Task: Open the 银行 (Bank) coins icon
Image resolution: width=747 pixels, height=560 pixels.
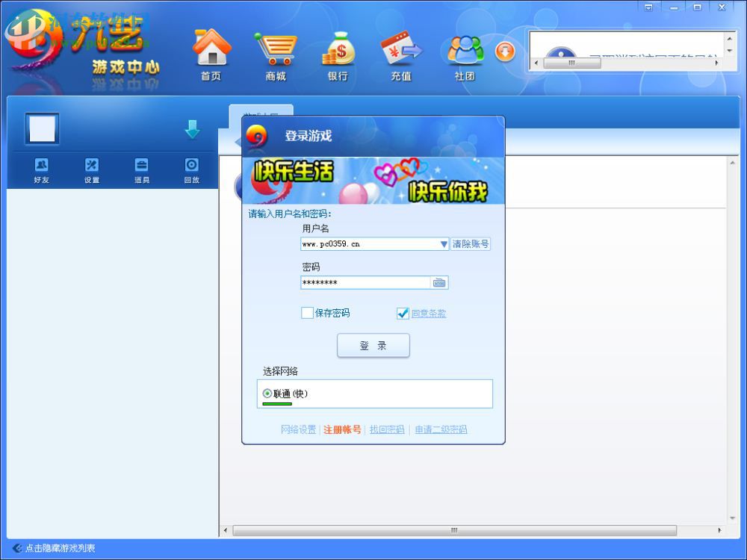Action: point(338,49)
